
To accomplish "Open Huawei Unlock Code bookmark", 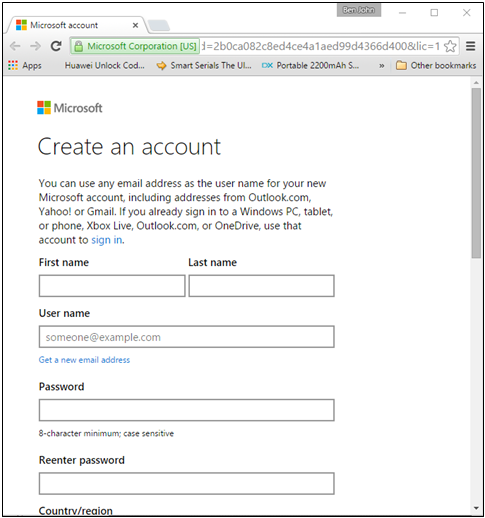I will point(104,65).
